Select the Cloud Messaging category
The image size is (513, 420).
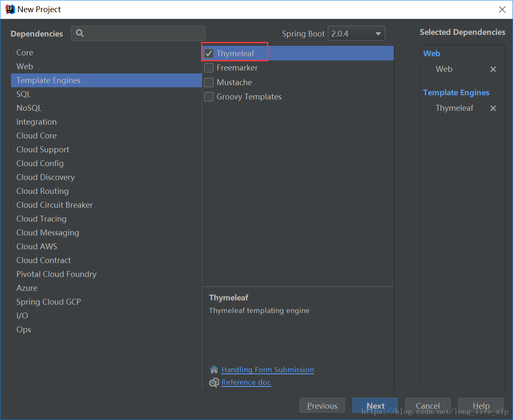tap(106, 232)
